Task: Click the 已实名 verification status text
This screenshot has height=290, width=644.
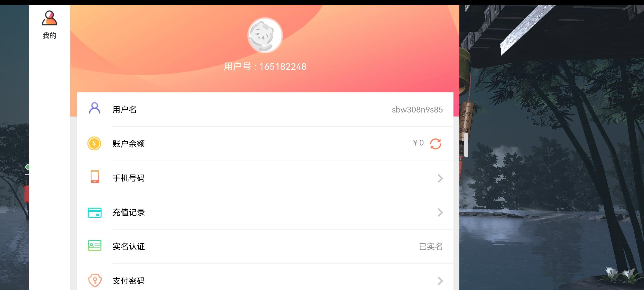Action: coord(431,247)
